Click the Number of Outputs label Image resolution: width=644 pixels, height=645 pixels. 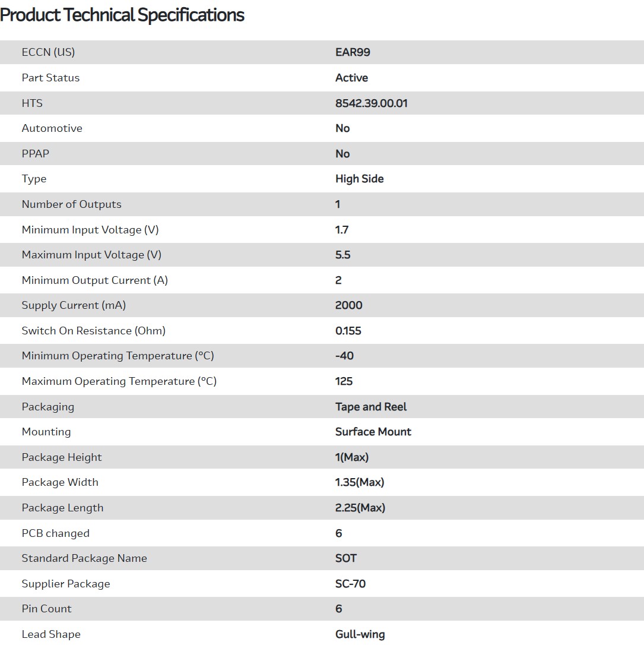(x=71, y=204)
